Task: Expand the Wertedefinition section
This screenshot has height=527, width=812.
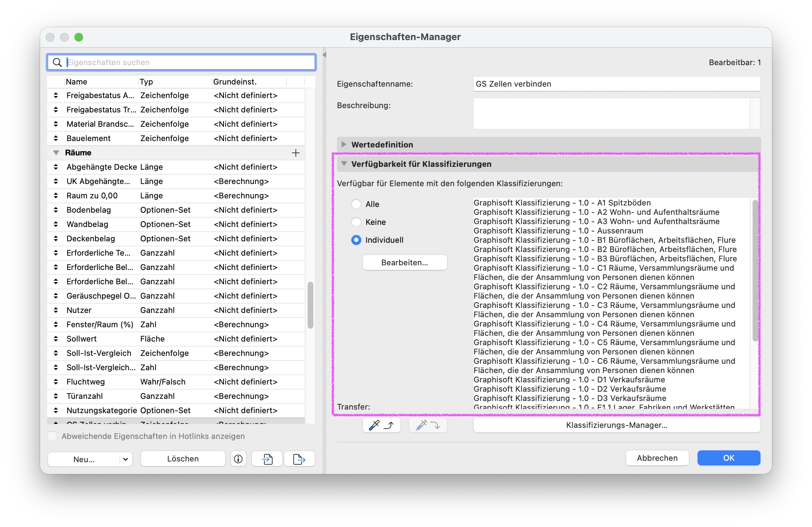Action: [x=344, y=144]
